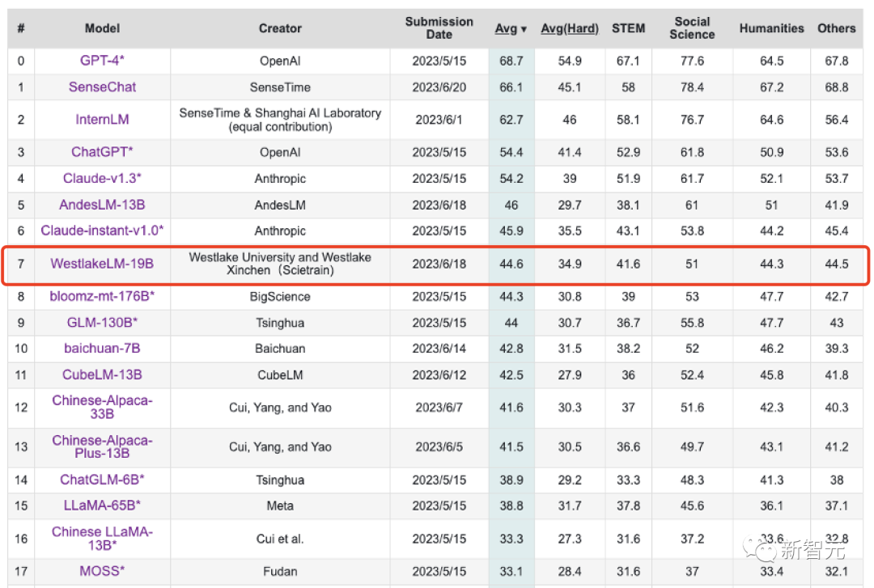
Task: Open the GLM-130B* model link
Action: coord(102,323)
